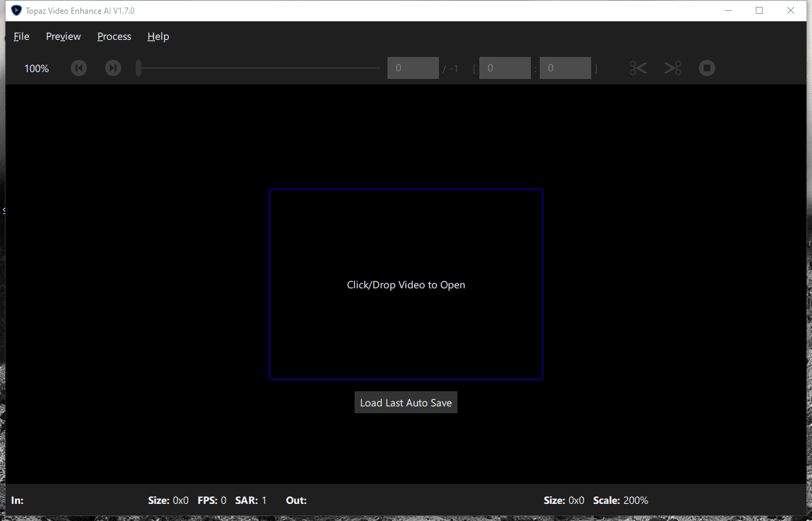
Task: Click the timeline slider handle
Action: click(x=139, y=68)
